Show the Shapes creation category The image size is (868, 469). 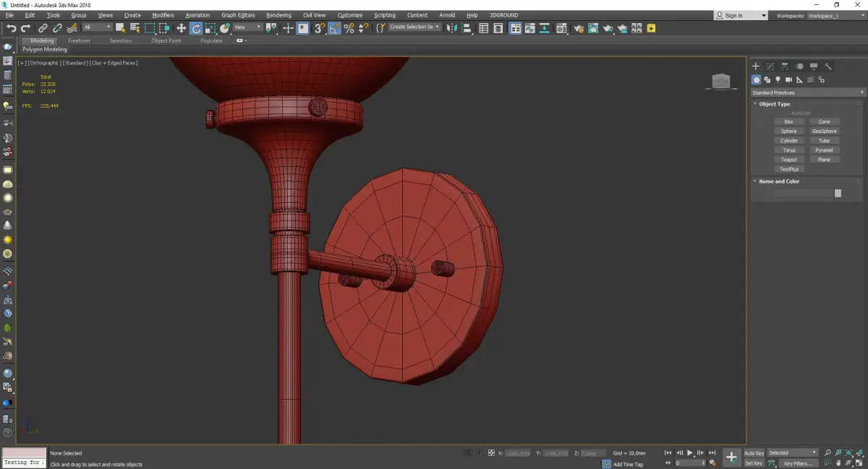(767, 79)
